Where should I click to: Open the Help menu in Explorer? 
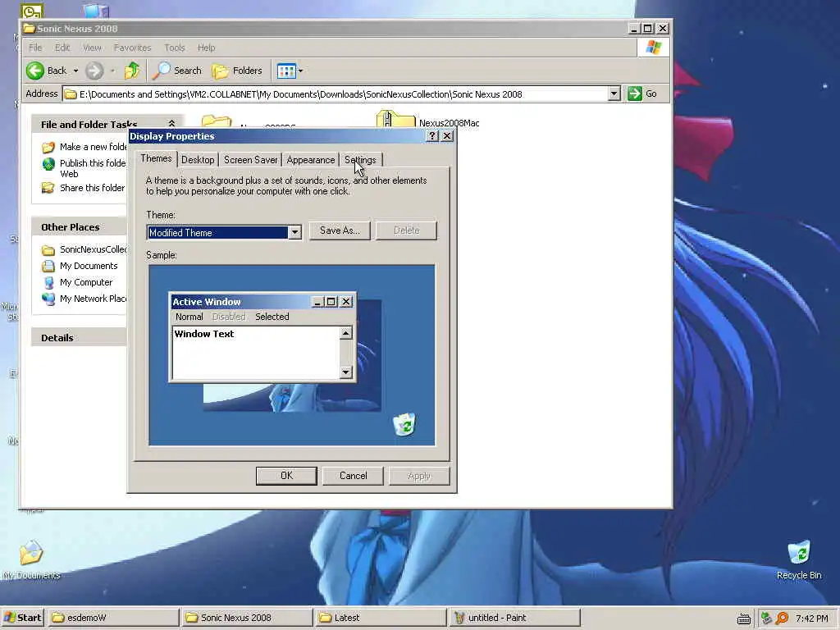click(206, 48)
